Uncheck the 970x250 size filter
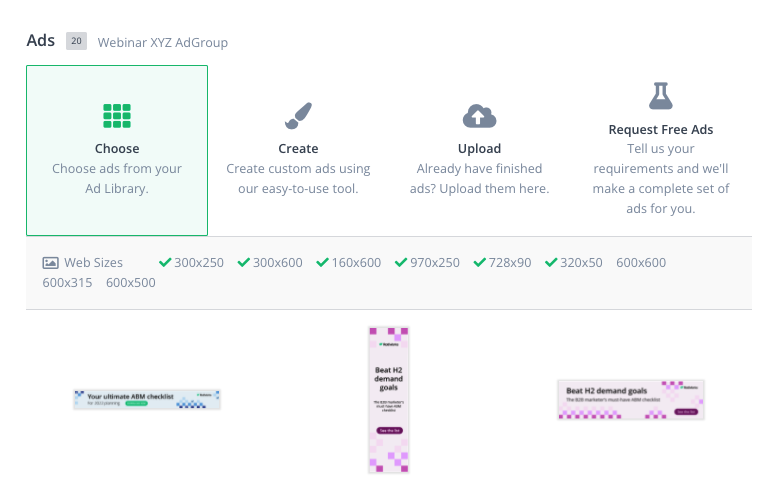This screenshot has height=492, width=762. click(428, 263)
